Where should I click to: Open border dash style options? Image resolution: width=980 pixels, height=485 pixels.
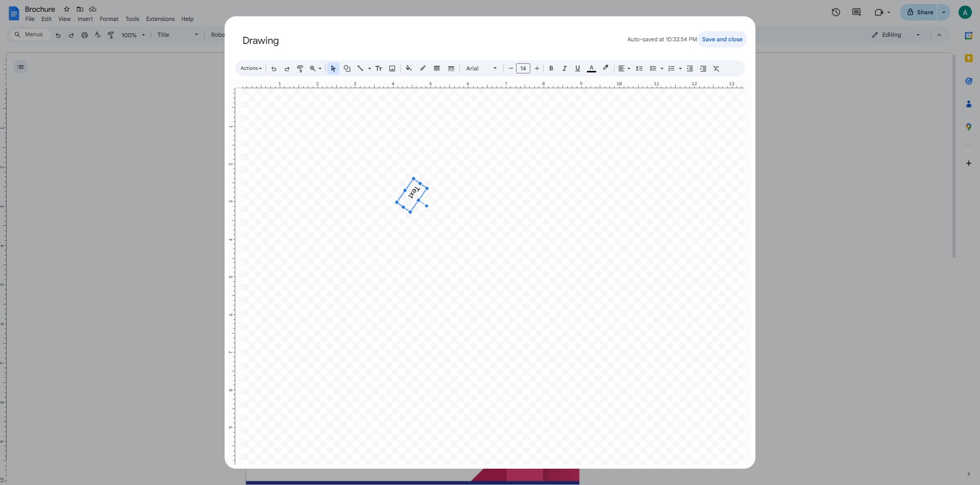point(451,68)
